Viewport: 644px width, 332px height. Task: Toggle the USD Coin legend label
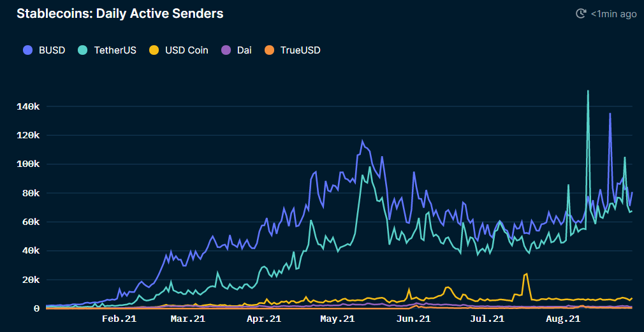point(186,50)
